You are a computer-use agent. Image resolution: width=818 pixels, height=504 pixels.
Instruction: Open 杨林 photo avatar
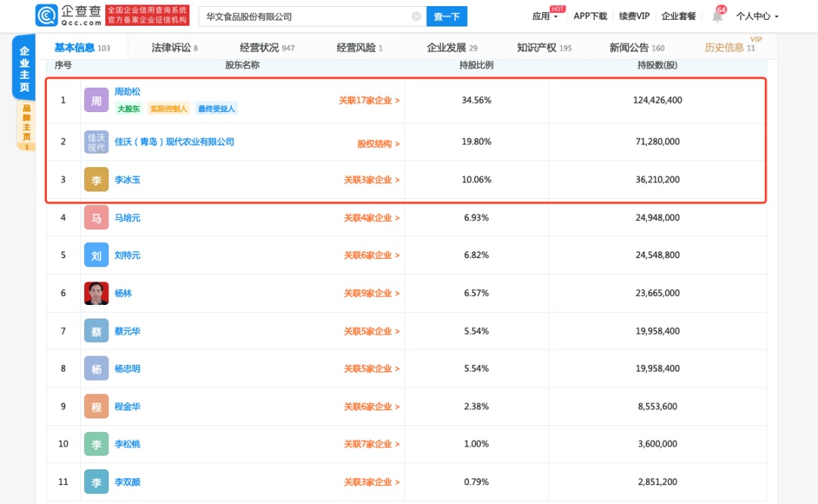tap(96, 294)
